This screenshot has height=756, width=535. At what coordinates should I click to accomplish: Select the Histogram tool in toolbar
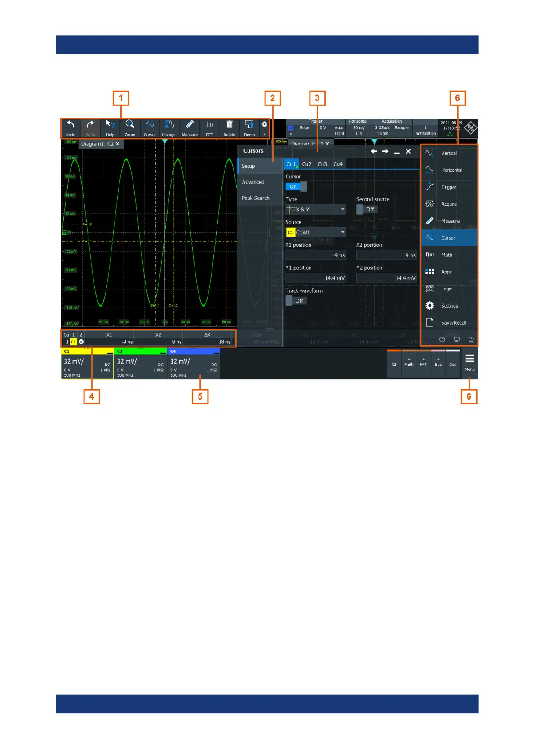point(170,128)
